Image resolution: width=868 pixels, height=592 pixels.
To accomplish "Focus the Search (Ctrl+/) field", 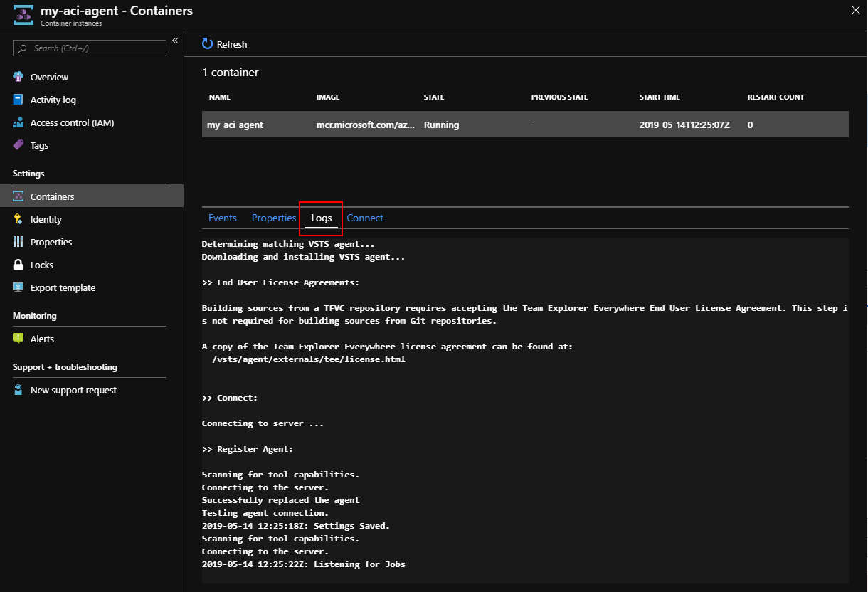I will coord(90,48).
